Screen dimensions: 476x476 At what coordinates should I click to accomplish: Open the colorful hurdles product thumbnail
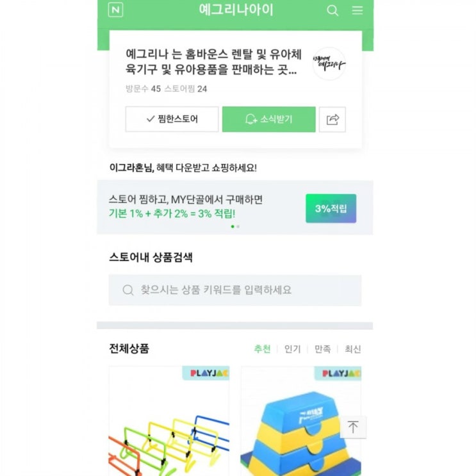point(168,421)
